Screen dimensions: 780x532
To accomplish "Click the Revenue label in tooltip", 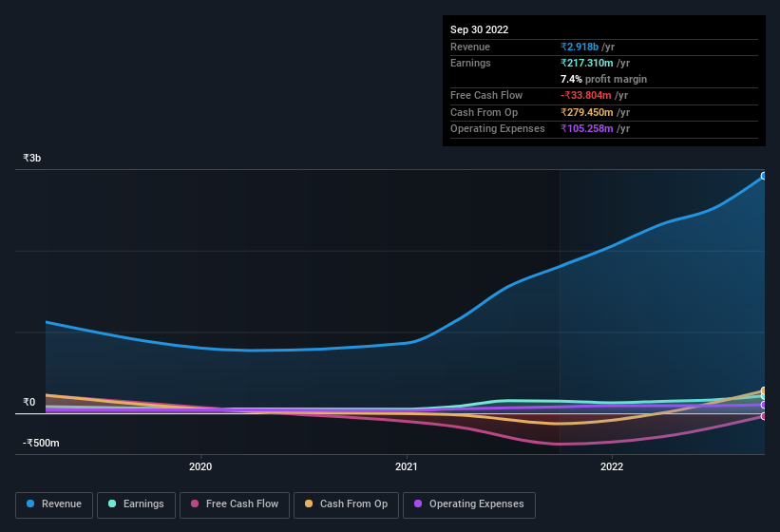I will pos(470,47).
